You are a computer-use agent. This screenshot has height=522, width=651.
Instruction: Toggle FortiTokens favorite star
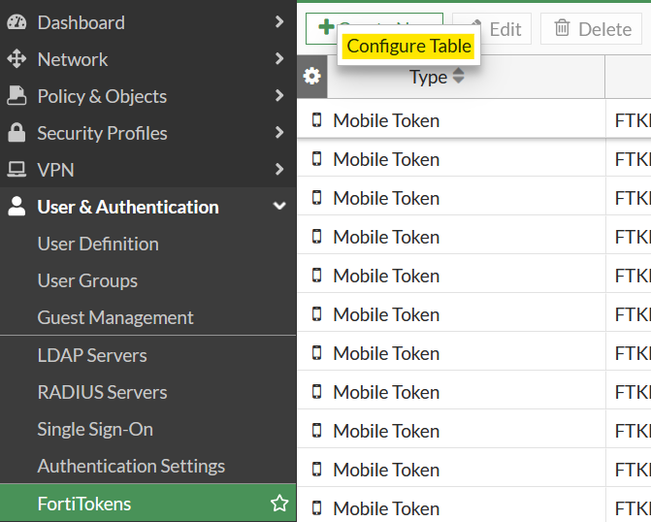(279, 503)
